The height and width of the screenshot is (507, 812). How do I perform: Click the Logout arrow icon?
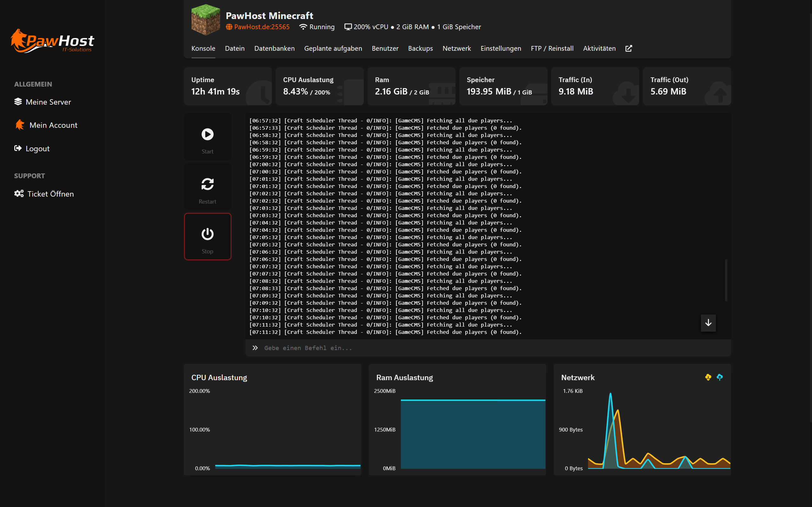pos(18,148)
